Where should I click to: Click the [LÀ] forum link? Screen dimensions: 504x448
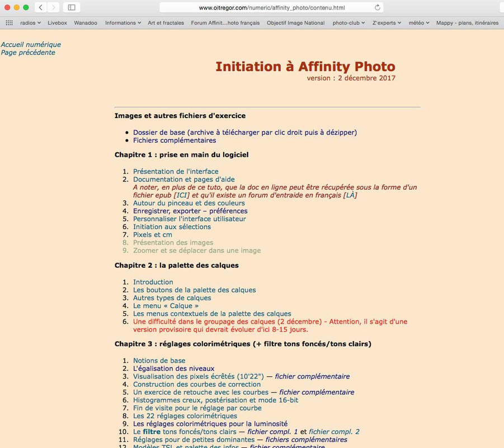coord(350,195)
